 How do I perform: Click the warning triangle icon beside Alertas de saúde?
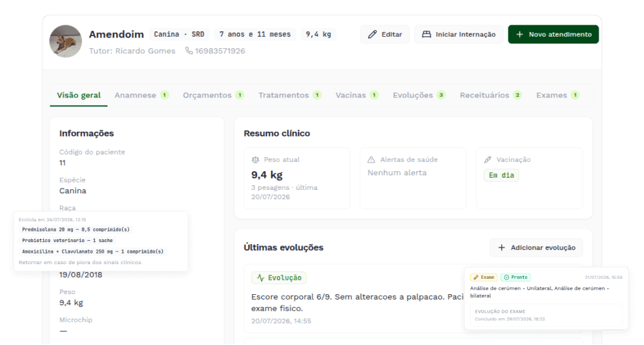pos(371,160)
